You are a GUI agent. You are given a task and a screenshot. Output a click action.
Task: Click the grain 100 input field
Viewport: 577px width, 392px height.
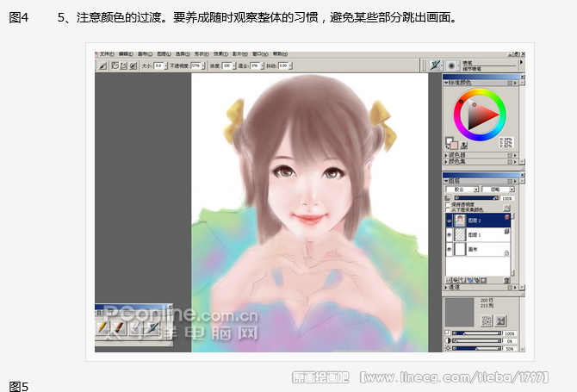coord(227,65)
